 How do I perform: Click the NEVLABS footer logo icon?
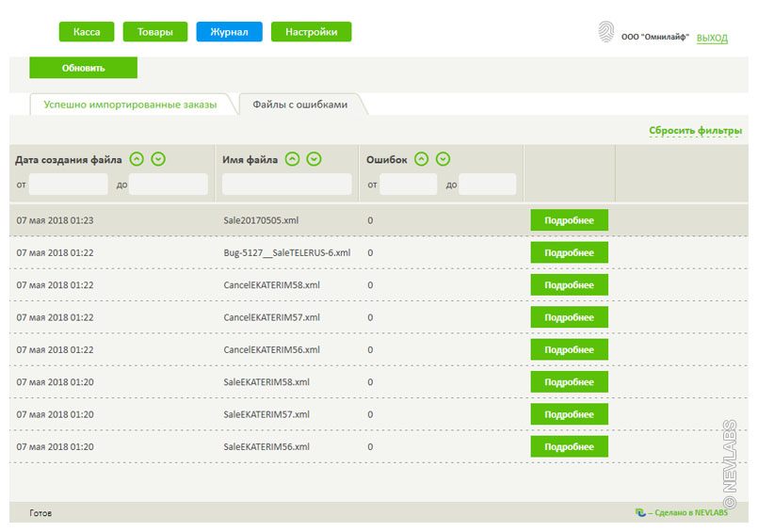point(640,513)
